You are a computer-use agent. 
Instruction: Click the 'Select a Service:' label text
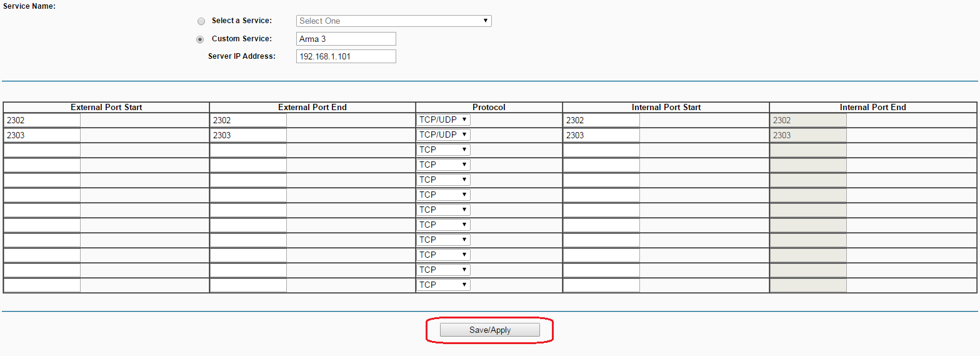(242, 21)
